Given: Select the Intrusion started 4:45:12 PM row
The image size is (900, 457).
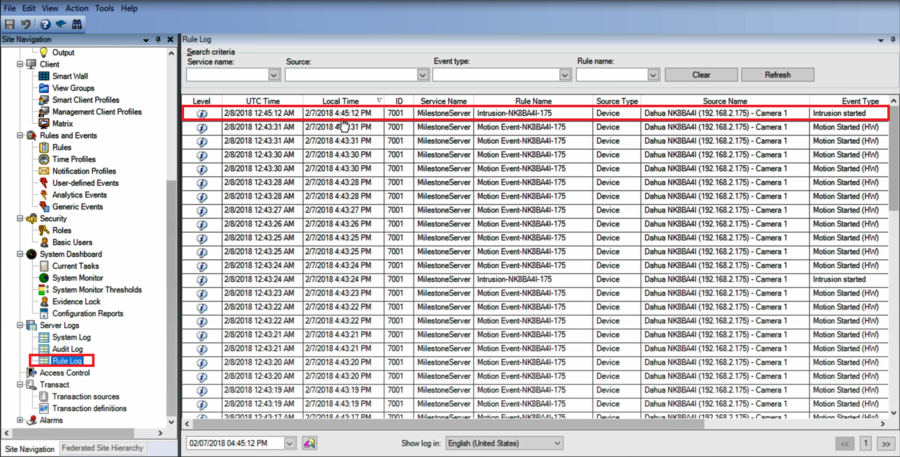Looking at the screenshot, I should (x=536, y=113).
